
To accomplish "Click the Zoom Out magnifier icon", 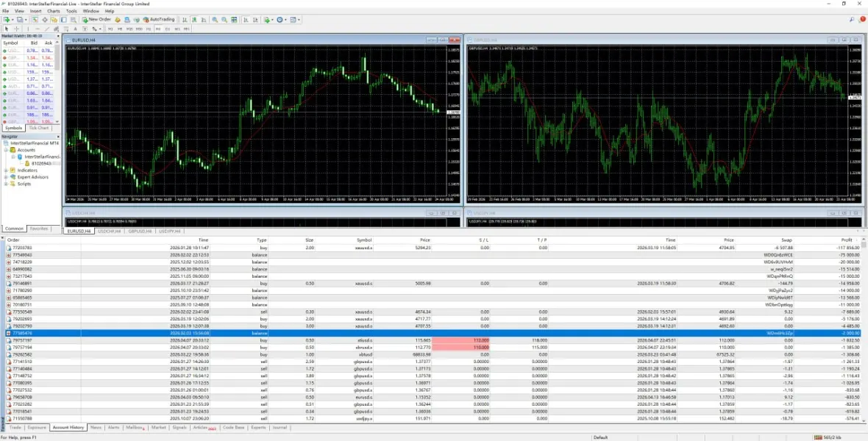I will coord(224,19).
